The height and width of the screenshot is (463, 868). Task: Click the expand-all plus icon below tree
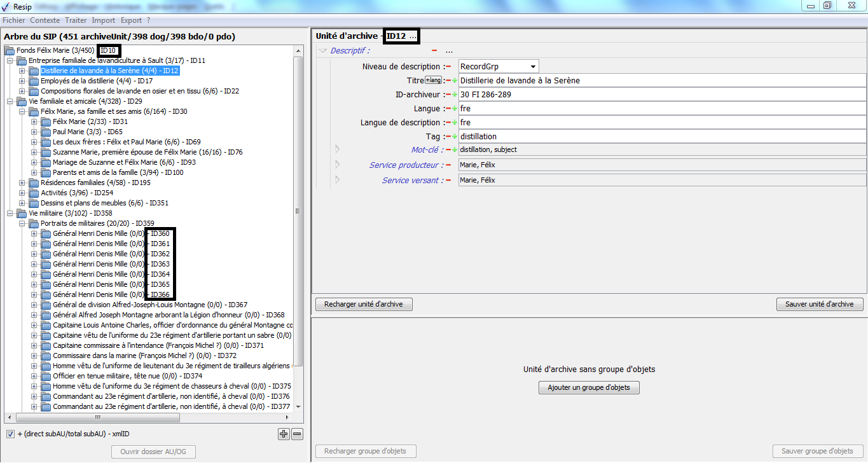tap(284, 434)
